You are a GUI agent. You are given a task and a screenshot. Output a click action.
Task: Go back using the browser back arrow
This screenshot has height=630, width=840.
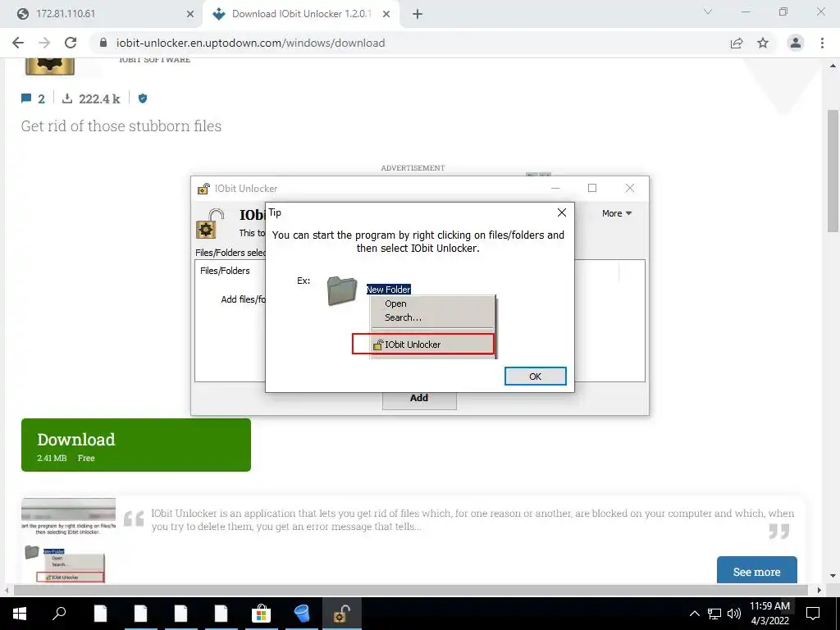click(x=18, y=43)
